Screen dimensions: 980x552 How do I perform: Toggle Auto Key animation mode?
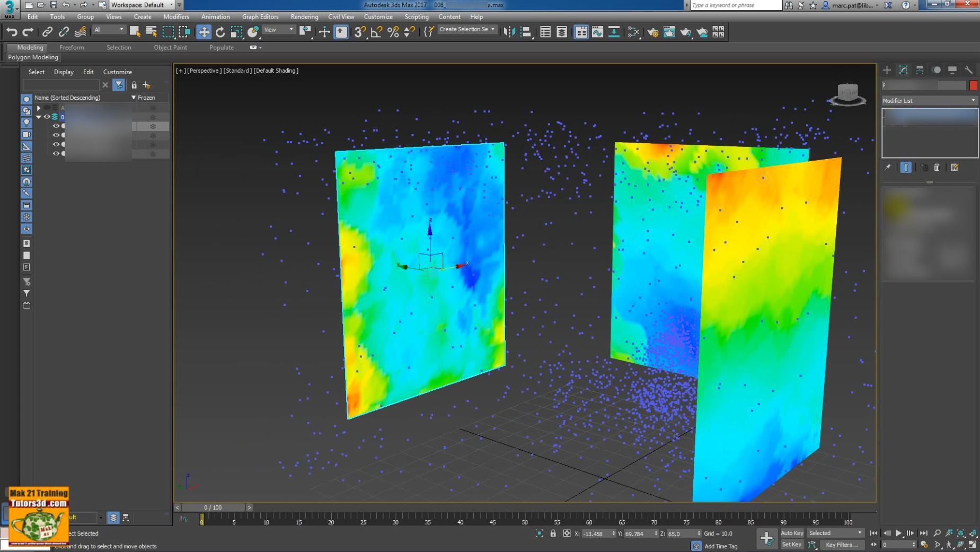(792, 533)
